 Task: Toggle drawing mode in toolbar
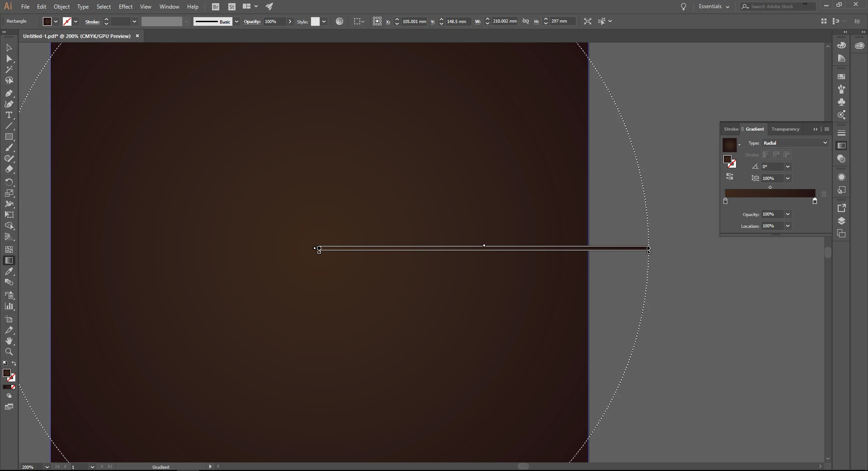point(9,396)
